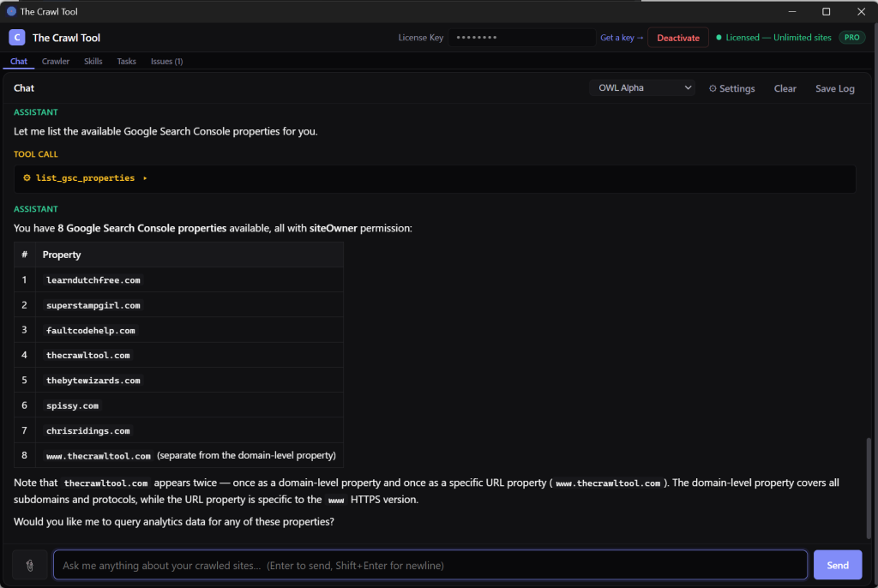Screen dimensions: 878x588
Task: Click the Clear chat button
Action: pyautogui.click(x=785, y=88)
